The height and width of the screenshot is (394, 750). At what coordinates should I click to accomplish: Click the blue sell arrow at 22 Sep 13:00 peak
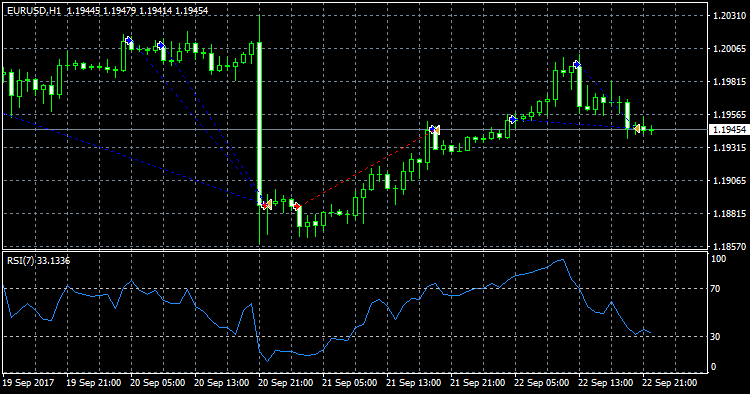click(x=577, y=64)
